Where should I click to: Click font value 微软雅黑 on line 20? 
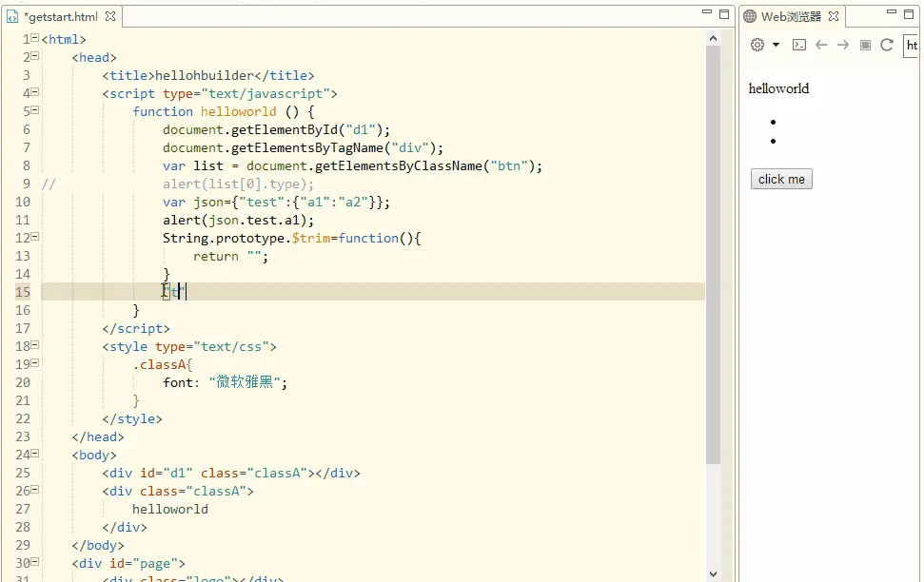tap(245, 382)
